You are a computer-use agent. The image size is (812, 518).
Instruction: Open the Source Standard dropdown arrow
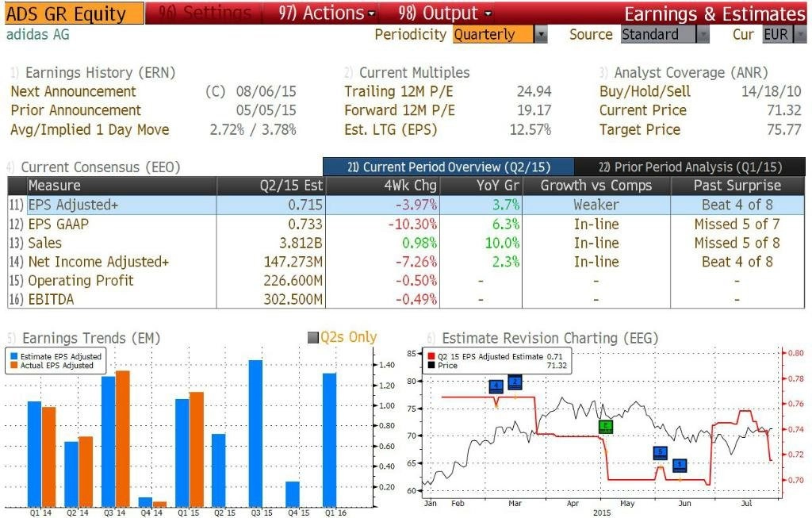pos(703,35)
